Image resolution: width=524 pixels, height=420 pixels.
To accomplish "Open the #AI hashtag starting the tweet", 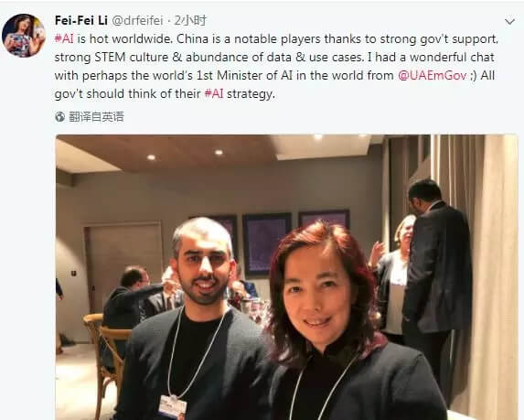I will pos(64,38).
